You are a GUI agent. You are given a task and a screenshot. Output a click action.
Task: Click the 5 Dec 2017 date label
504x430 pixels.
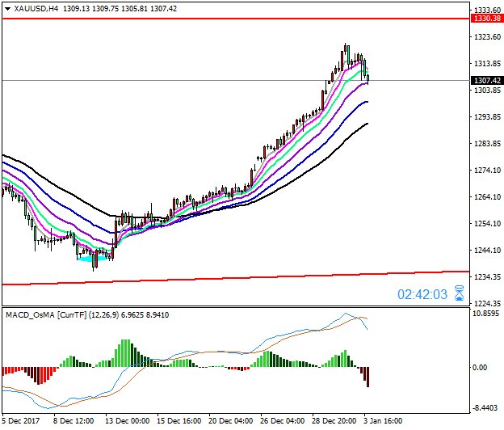(21, 421)
